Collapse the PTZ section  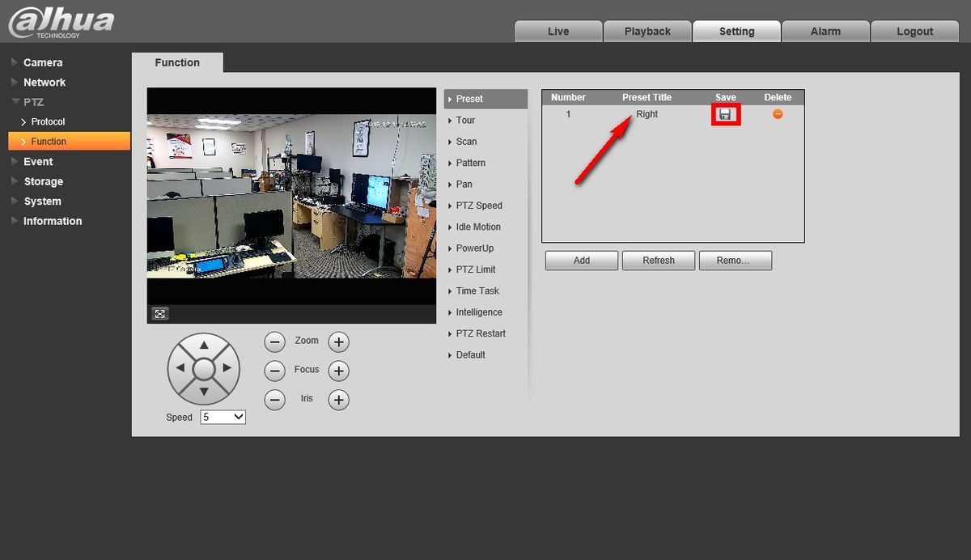(33, 102)
